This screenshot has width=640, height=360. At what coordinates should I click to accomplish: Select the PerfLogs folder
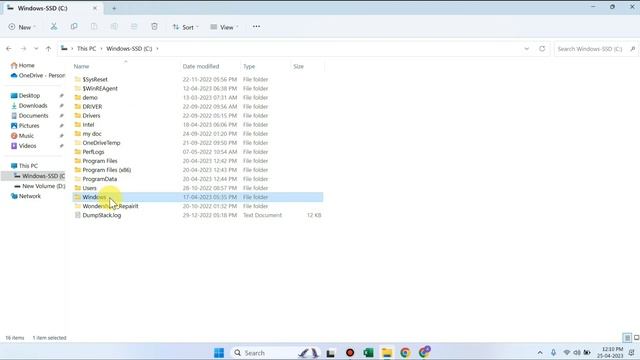pyautogui.click(x=93, y=152)
